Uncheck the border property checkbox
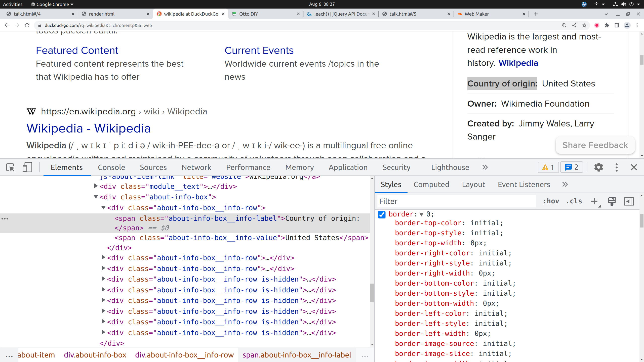This screenshot has height=362, width=644. 382,214
